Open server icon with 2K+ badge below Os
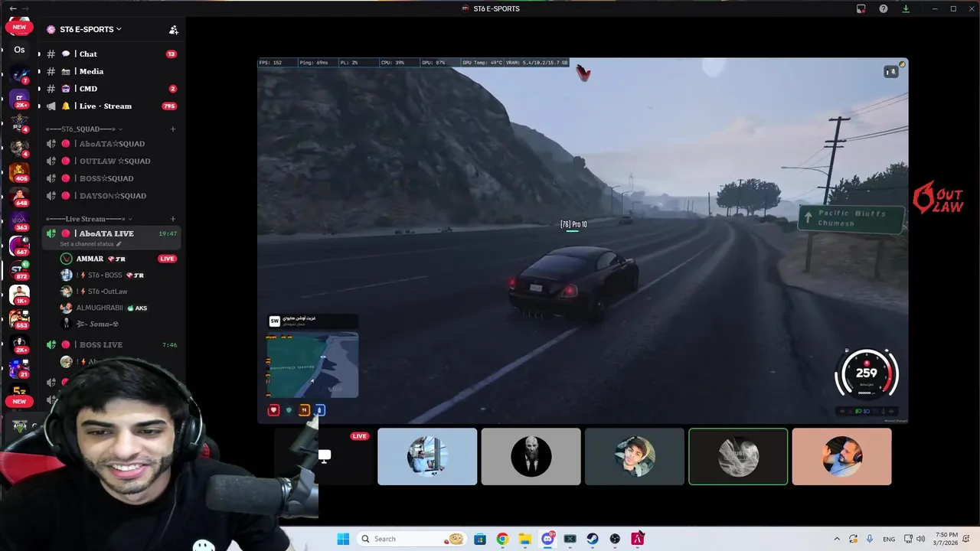This screenshot has height=551, width=980. [19, 99]
